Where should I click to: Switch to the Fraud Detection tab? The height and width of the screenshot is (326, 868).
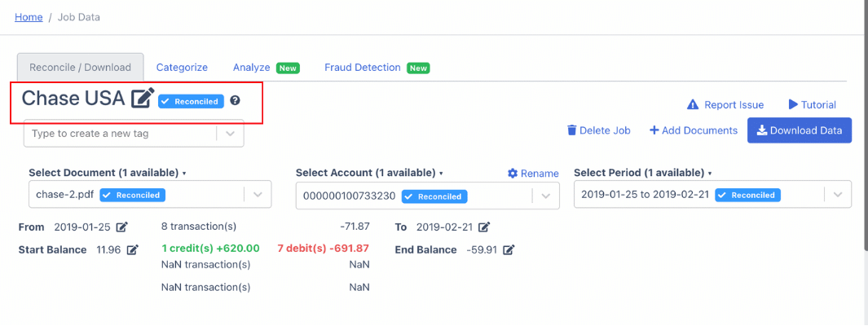click(x=363, y=68)
